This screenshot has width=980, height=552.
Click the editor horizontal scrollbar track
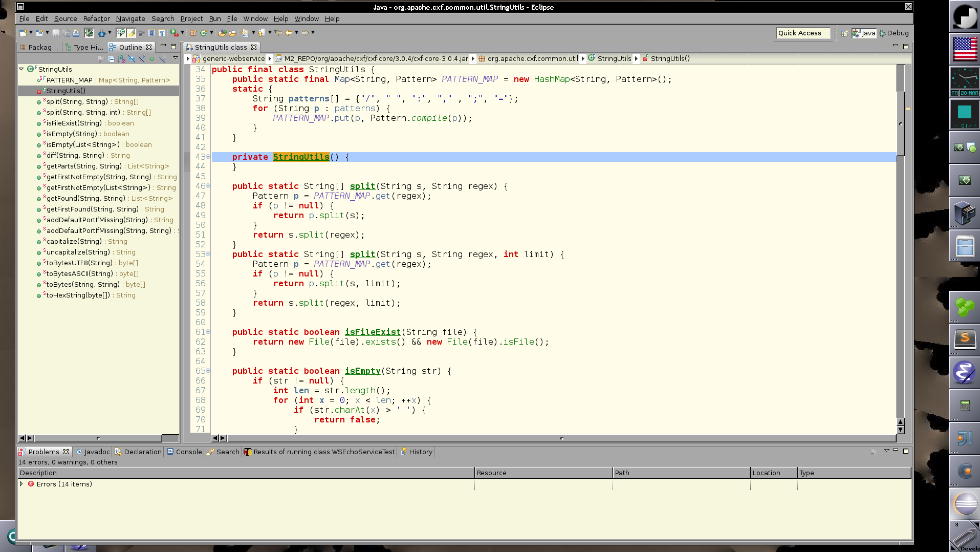click(x=561, y=438)
